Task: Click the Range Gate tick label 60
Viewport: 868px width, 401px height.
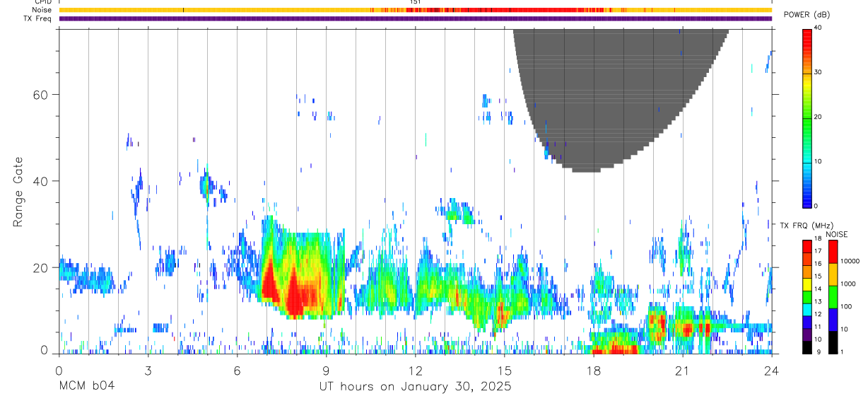Action: [42, 94]
